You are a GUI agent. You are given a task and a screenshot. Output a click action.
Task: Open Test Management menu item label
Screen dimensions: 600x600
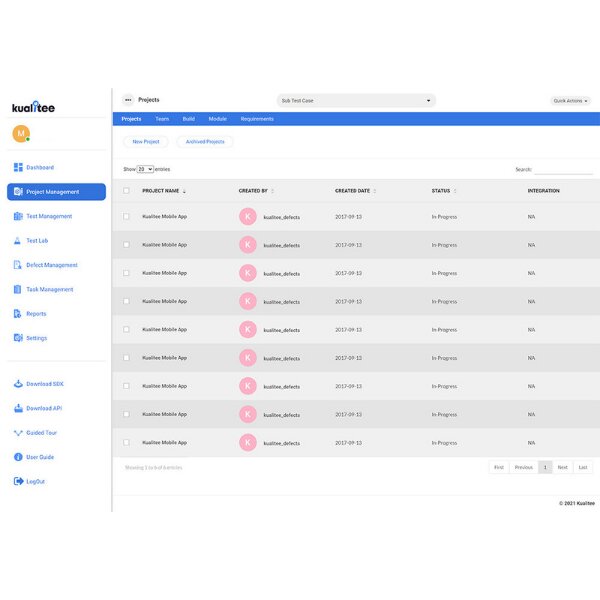(49, 216)
